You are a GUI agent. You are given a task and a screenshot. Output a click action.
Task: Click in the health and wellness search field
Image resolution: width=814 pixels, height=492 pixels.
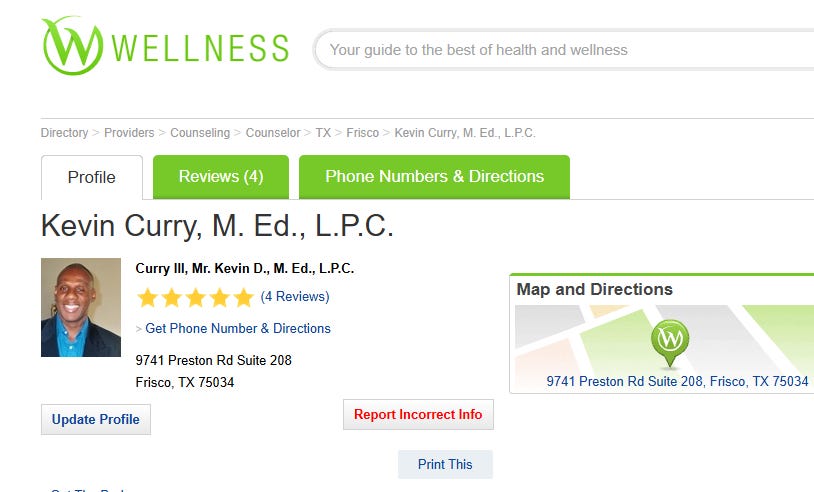565,50
